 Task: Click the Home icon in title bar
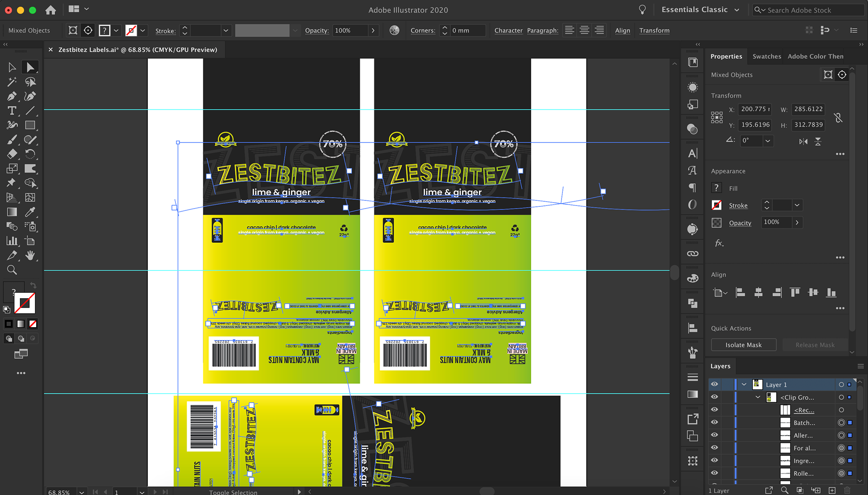point(51,10)
